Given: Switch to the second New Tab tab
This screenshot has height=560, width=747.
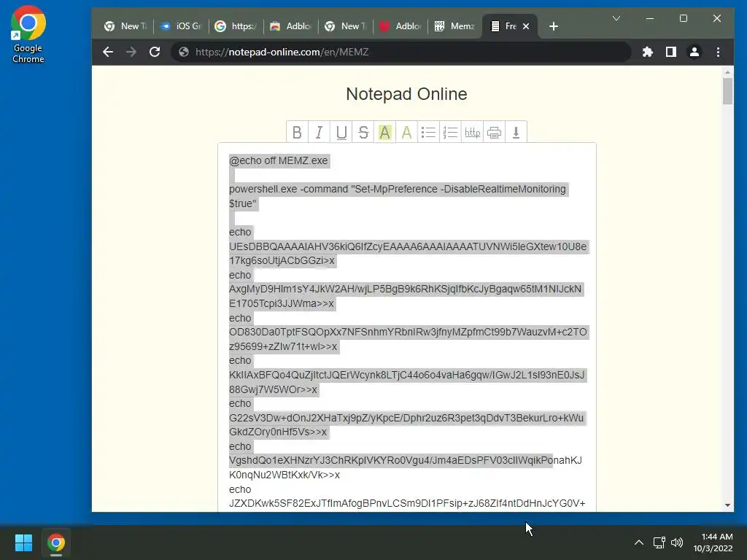Looking at the screenshot, I should pos(345,26).
